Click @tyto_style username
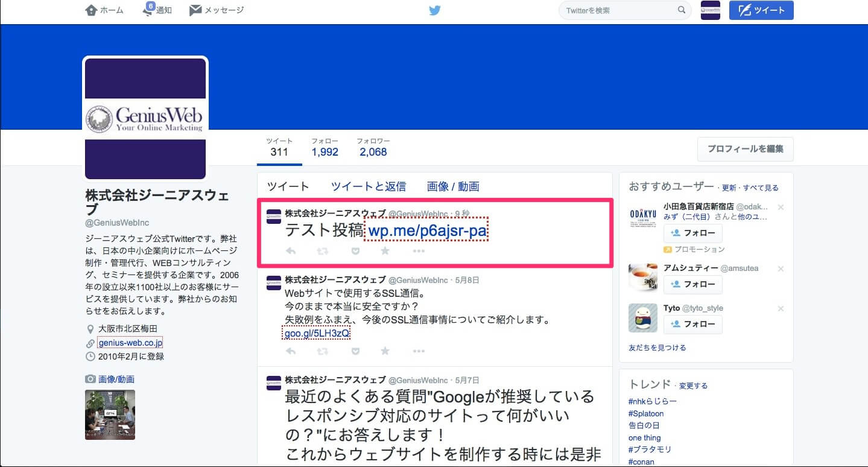The width and height of the screenshot is (868, 467). (703, 308)
